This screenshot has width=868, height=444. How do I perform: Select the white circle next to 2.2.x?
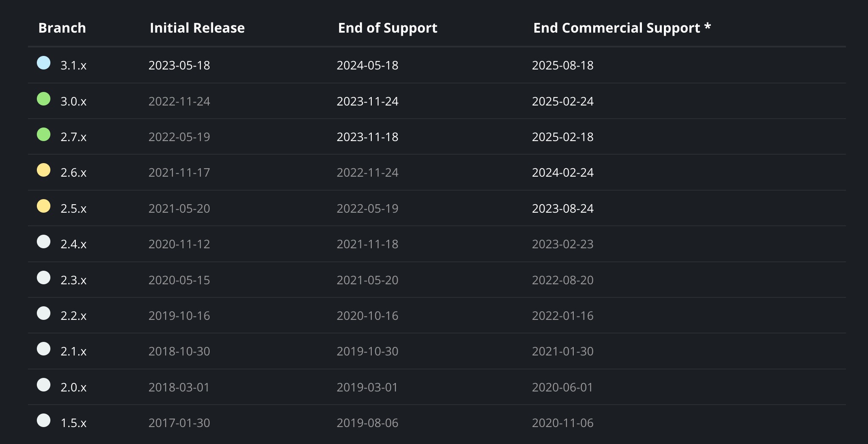point(44,313)
